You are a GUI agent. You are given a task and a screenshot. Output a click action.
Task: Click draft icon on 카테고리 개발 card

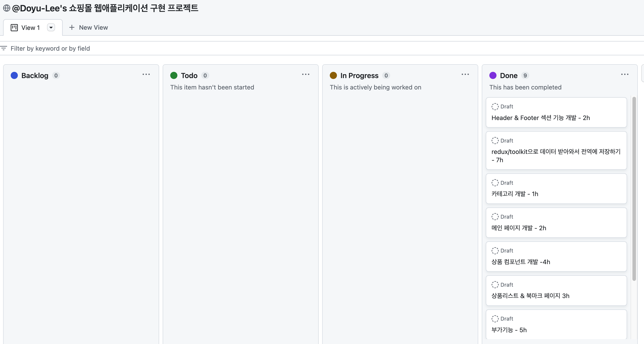(495, 183)
